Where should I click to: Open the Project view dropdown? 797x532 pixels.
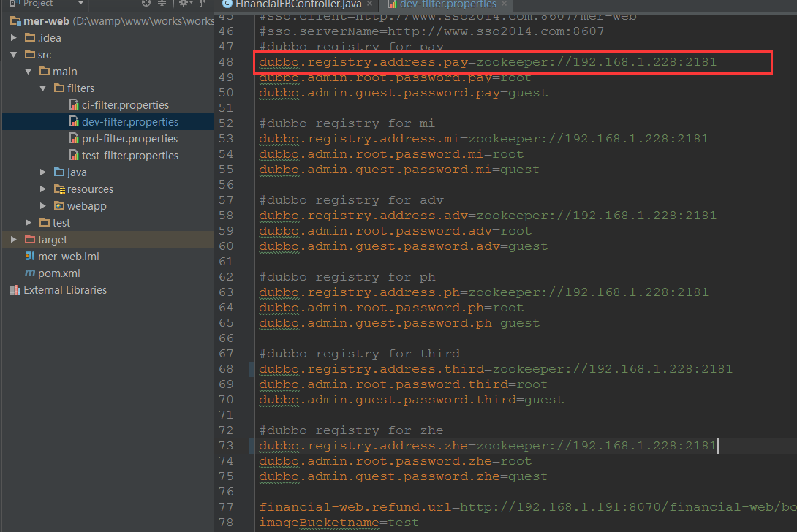80,3
